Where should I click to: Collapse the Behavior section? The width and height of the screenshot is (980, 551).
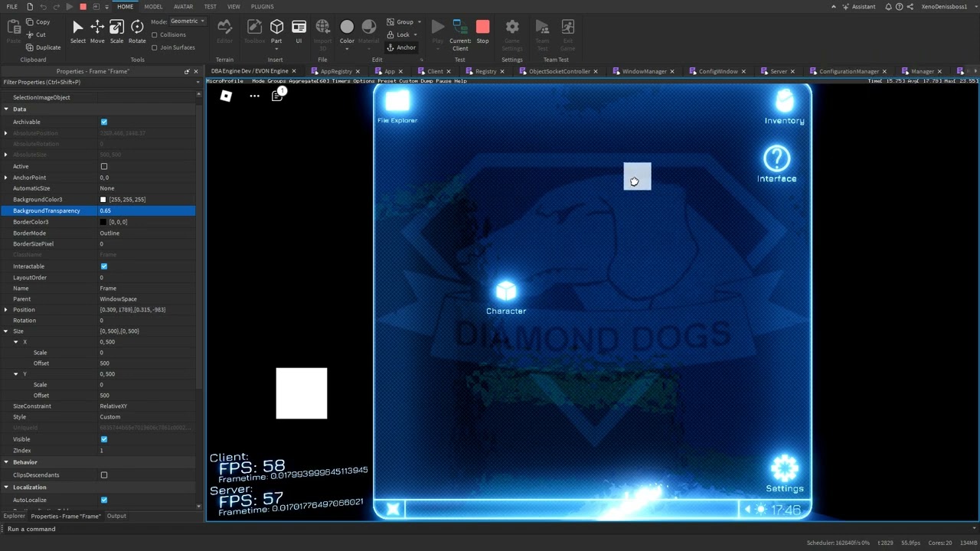(x=6, y=462)
